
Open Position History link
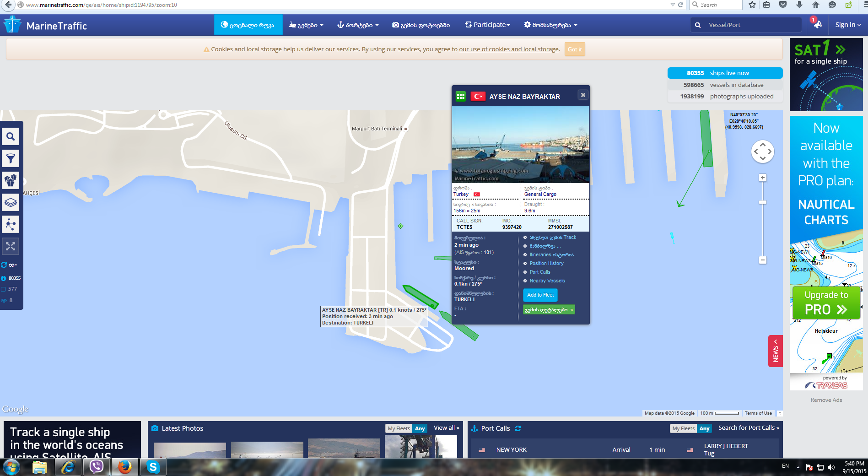pyautogui.click(x=546, y=264)
